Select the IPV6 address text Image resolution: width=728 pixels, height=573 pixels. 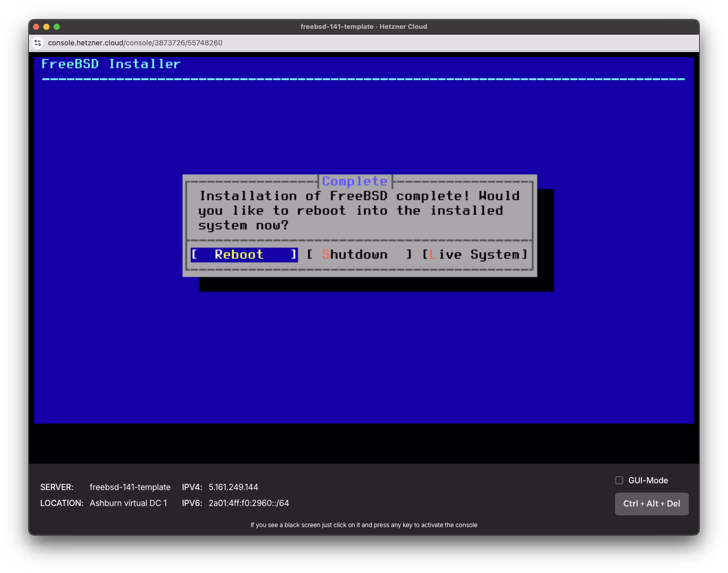249,503
